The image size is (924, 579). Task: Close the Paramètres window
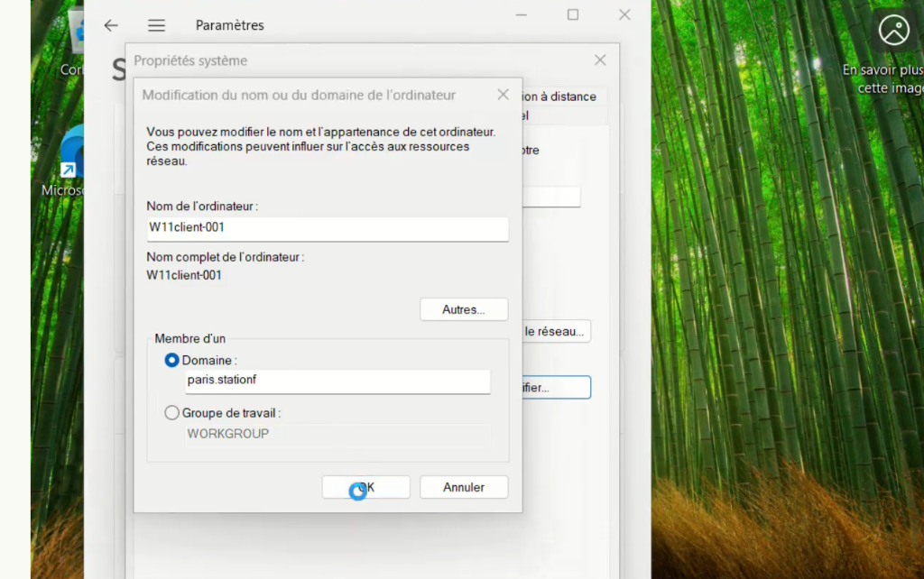click(x=624, y=14)
